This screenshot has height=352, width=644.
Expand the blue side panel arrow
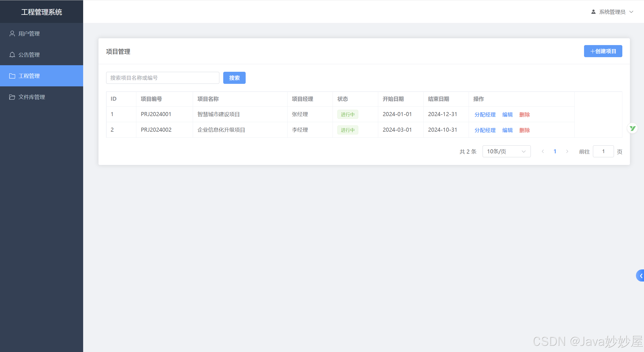pyautogui.click(x=640, y=276)
